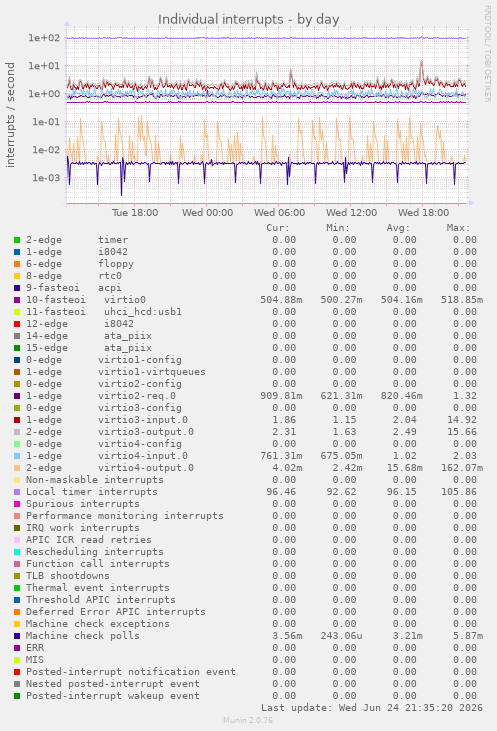This screenshot has width=497, height=731.
Task: Click the virtio3-input.0 dark red swatch
Action: coord(17,420)
